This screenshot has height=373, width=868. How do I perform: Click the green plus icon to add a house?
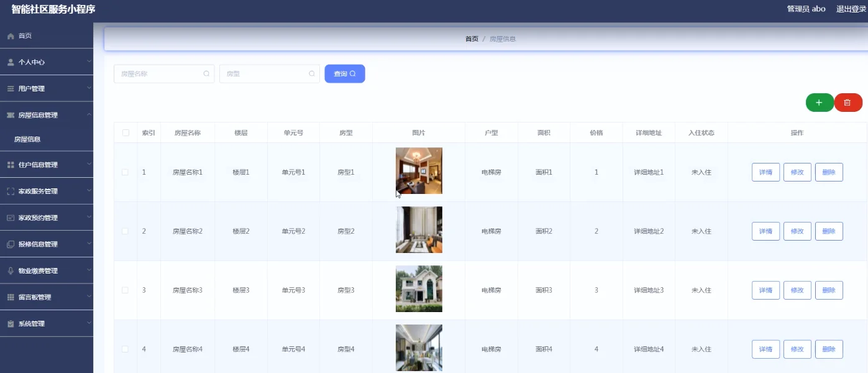[x=819, y=102]
